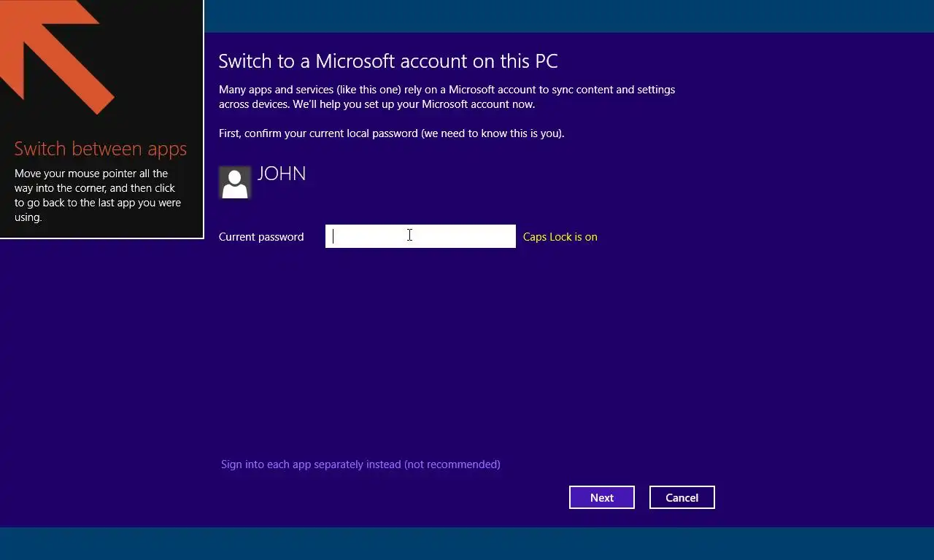Click the JOHN username text
Image resolution: width=934 pixels, height=560 pixels.
click(282, 174)
